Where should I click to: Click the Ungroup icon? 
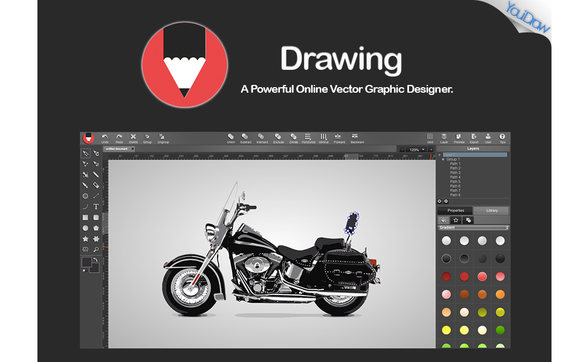point(162,137)
